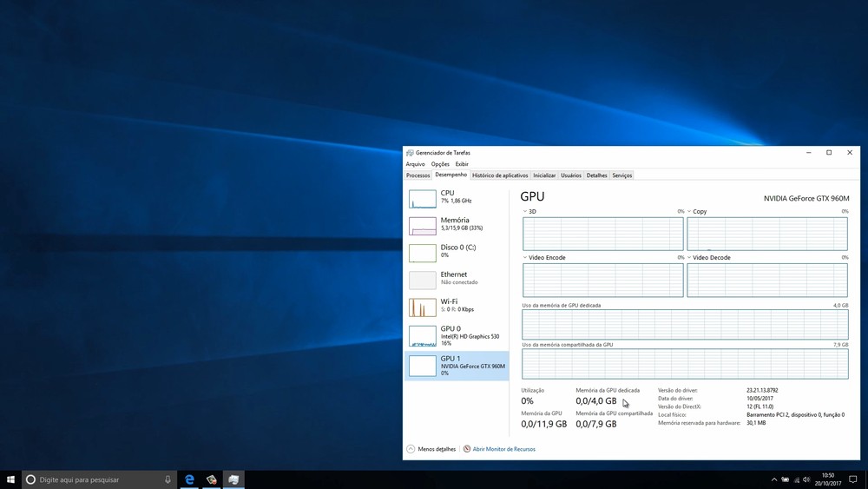Open the paint-like app icon next to Edge
The width and height of the screenshot is (868, 489).
pyautogui.click(x=212, y=479)
